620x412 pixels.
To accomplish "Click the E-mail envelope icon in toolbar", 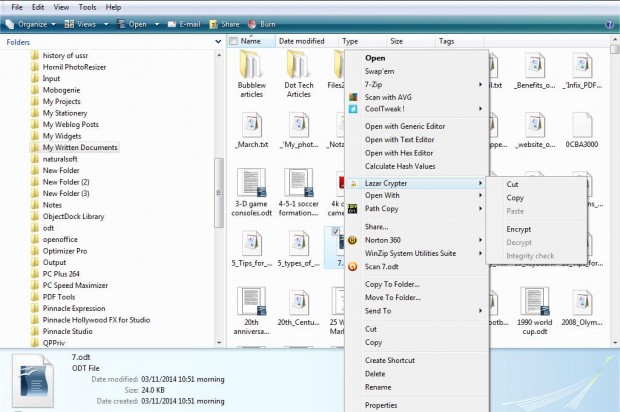I will (x=171, y=23).
